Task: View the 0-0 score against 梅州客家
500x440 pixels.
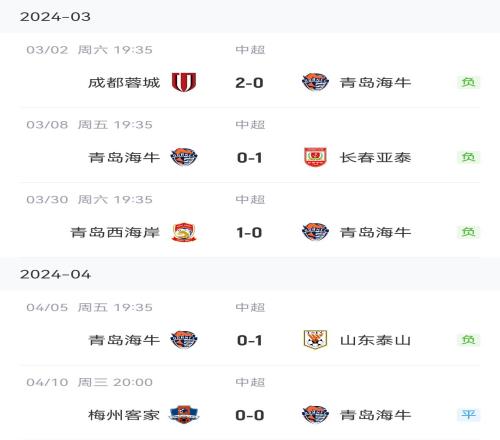Action: pos(250,415)
